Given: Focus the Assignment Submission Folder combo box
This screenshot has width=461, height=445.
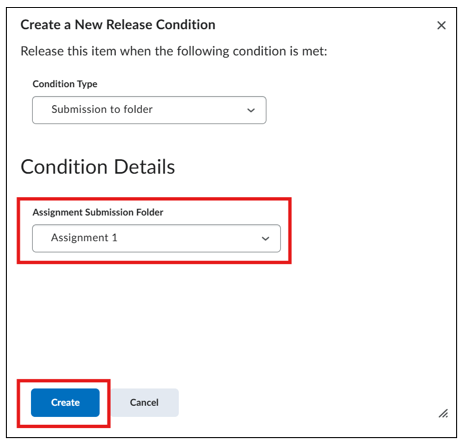Looking at the screenshot, I should (x=156, y=238).
